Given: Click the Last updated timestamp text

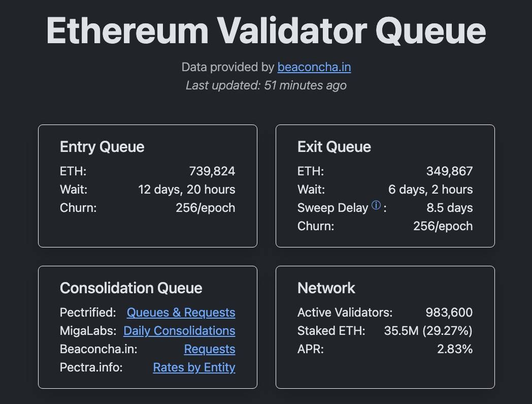Looking at the screenshot, I should (266, 85).
